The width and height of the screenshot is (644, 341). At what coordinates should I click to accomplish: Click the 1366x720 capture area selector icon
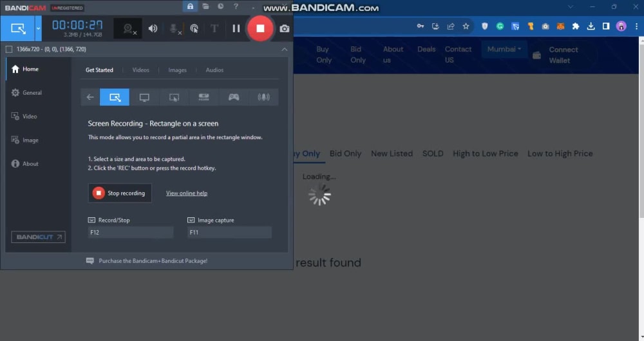[x=8, y=50]
